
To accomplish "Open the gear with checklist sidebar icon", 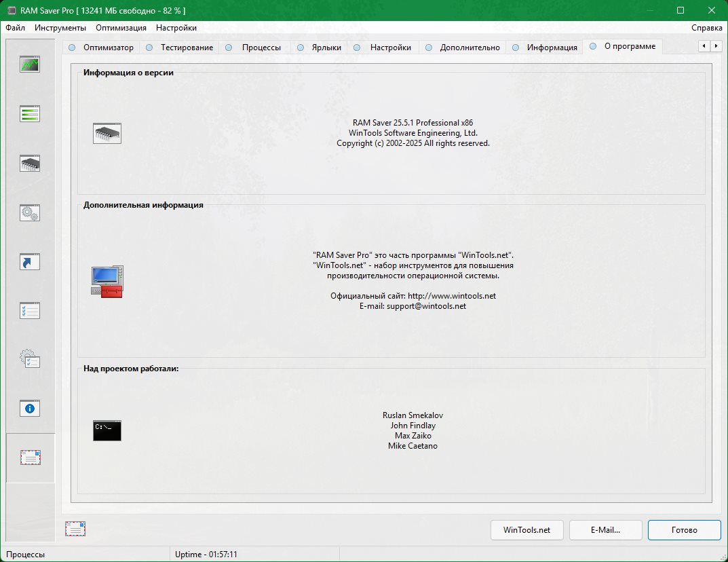I will [x=30, y=359].
